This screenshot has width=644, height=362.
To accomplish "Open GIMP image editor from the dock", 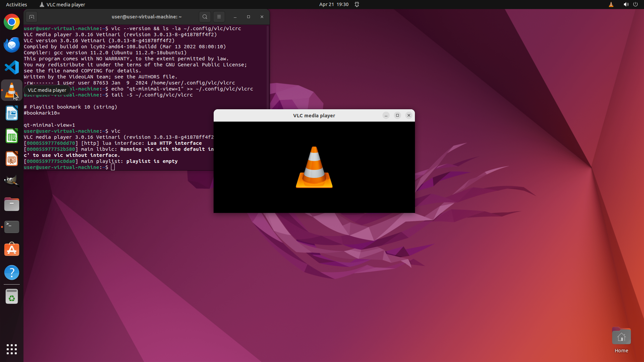I will 12,181.
